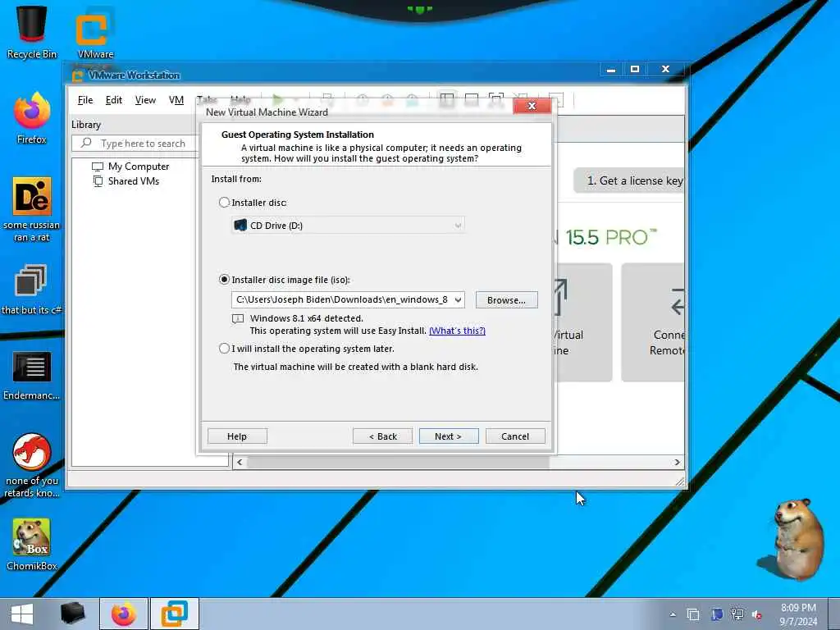Click the stacked windows tray icon

pos(693,614)
